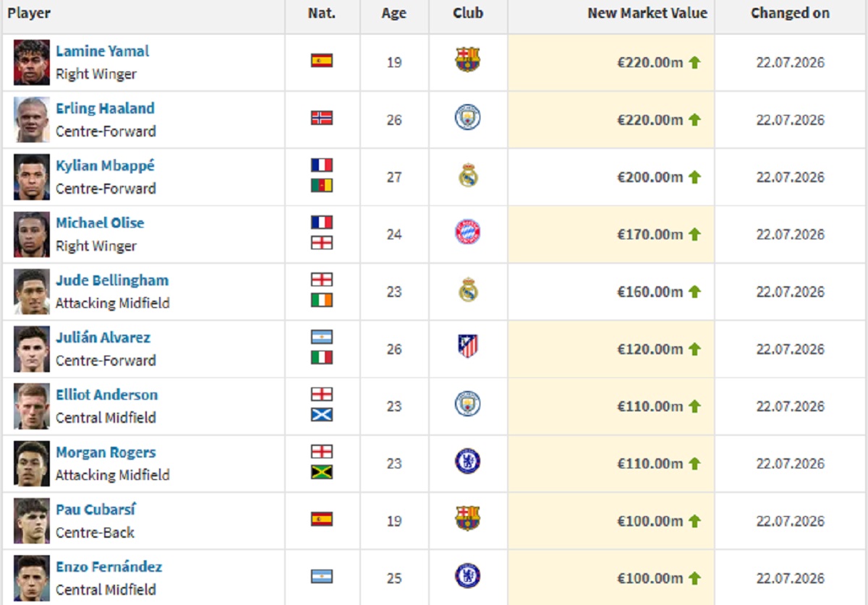The height and width of the screenshot is (605, 868).
Task: Sort the table by New Market Value header
Action: tap(647, 13)
